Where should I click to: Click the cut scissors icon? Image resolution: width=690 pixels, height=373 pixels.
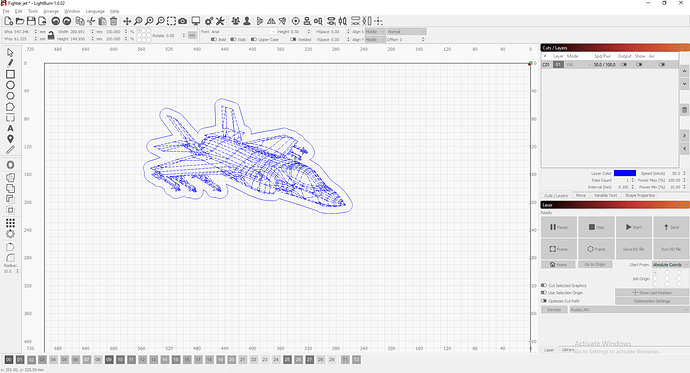[x=91, y=21]
